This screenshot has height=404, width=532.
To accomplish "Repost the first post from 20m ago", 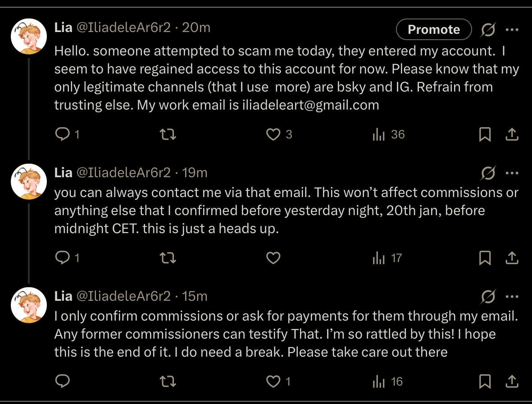I will (168, 134).
